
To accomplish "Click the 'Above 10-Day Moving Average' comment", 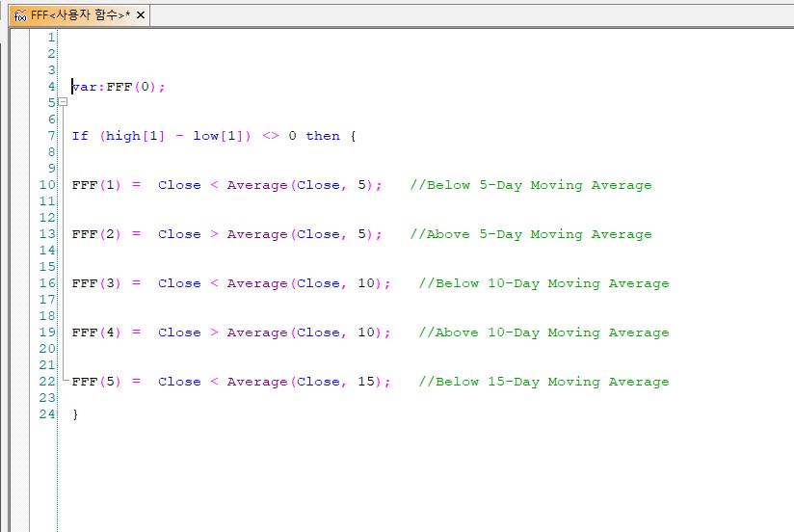I will tap(543, 332).
